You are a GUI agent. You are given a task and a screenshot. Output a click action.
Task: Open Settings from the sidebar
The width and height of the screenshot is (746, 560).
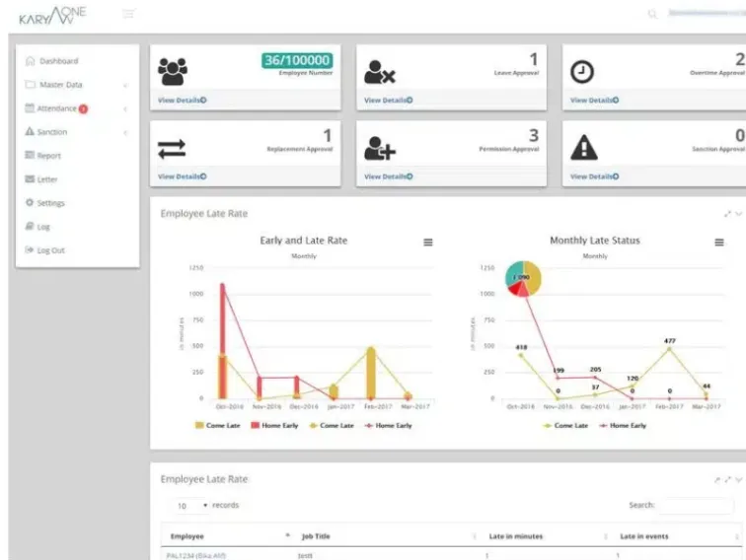50,203
